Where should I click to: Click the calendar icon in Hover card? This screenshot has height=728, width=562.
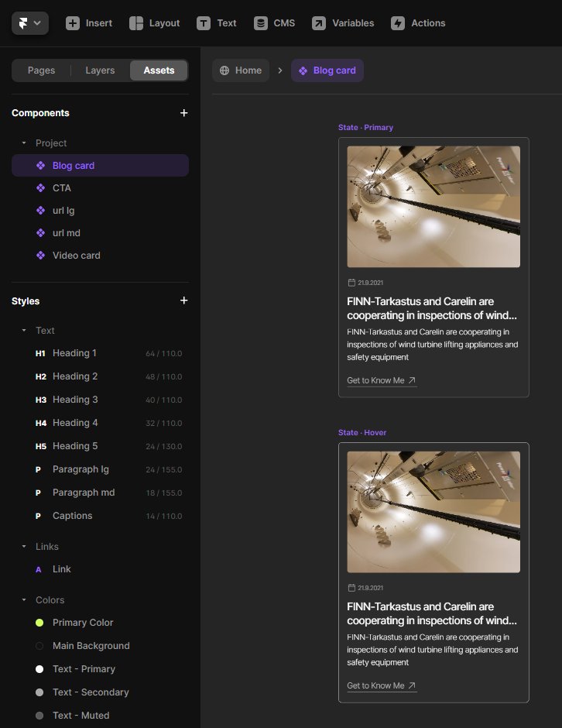tap(351, 588)
